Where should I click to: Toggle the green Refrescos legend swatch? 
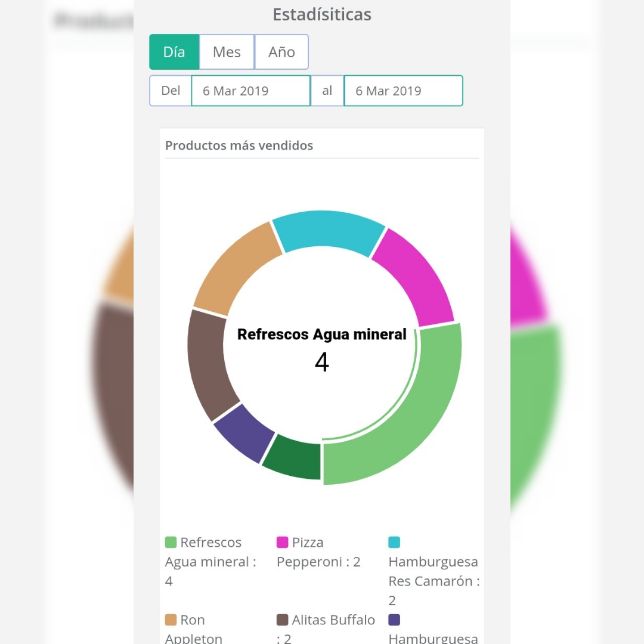tap(171, 542)
